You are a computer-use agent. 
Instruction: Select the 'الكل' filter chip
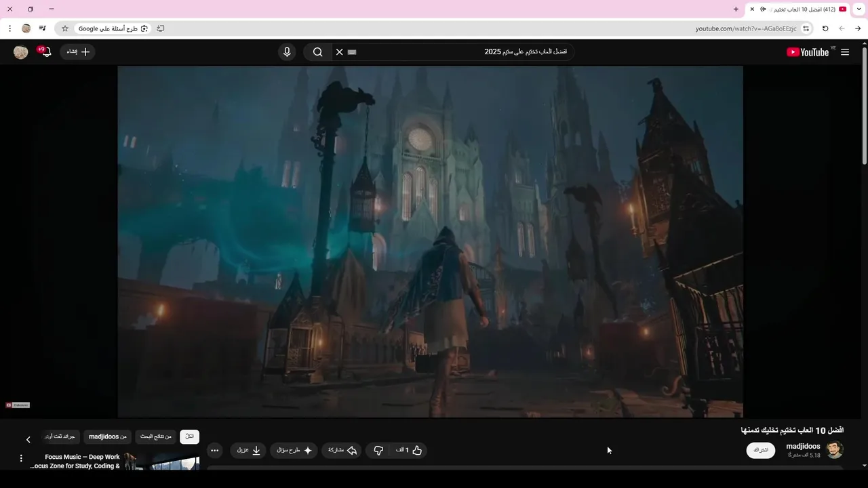(x=190, y=436)
